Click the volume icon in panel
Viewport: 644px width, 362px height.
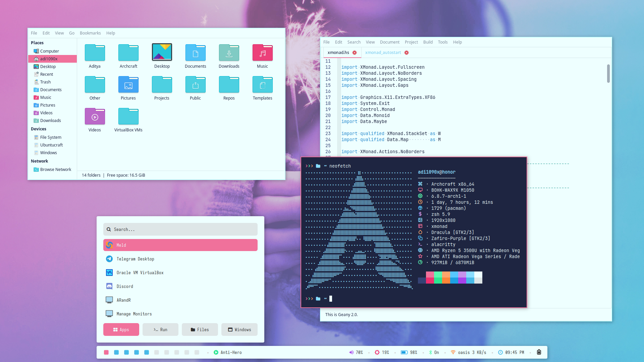point(351,352)
